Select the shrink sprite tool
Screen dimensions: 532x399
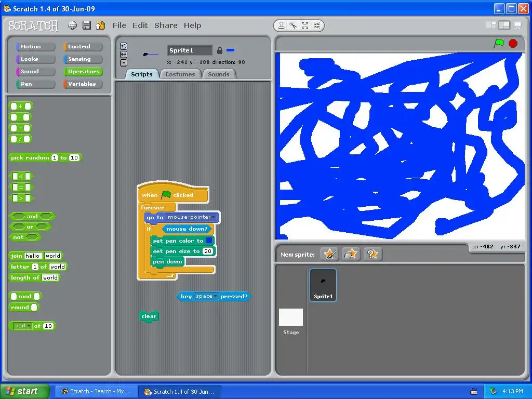317,25
